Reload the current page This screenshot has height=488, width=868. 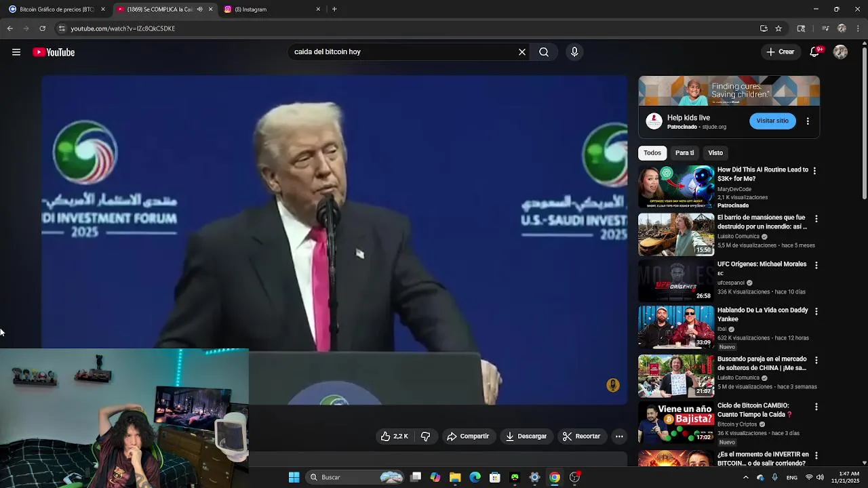pos(42,28)
